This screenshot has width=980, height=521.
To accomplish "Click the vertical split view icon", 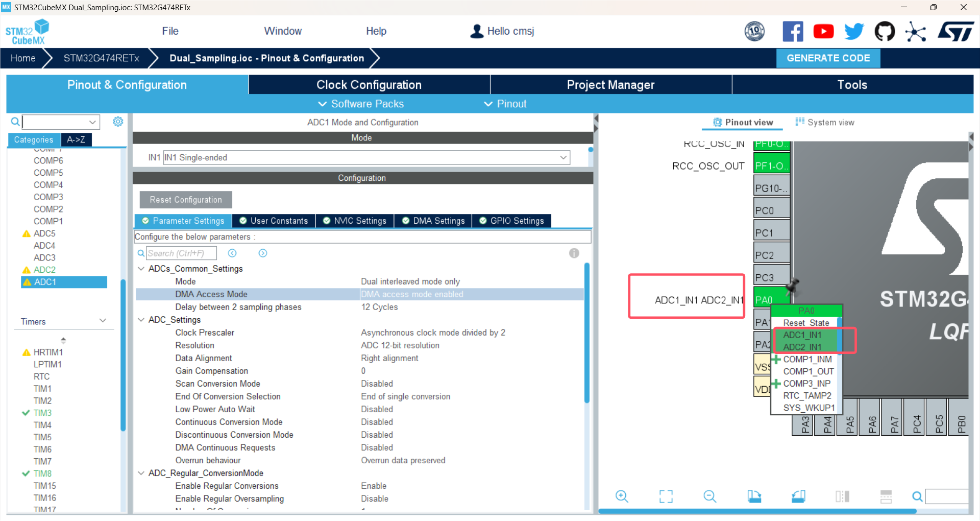I will [x=843, y=496].
